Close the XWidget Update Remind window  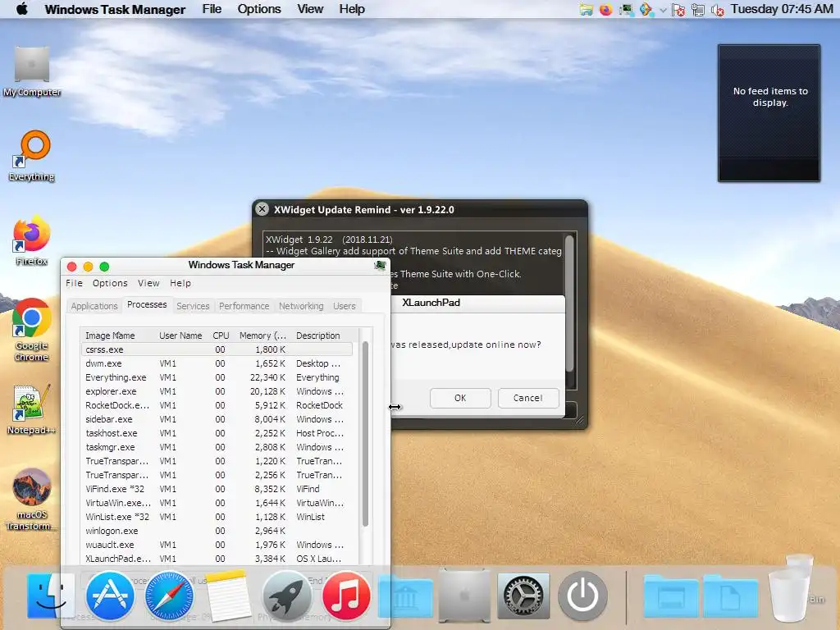pos(262,209)
